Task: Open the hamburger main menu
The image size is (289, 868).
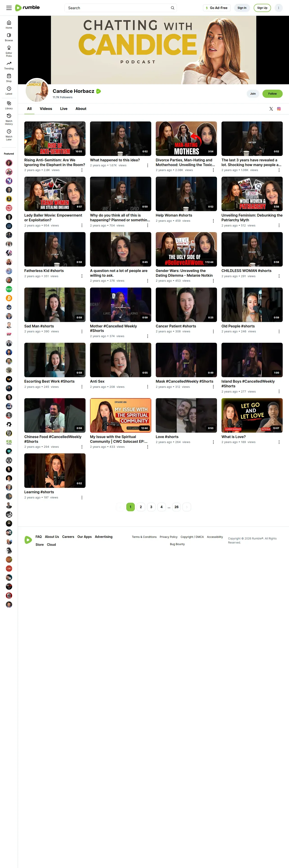Action: (9, 8)
